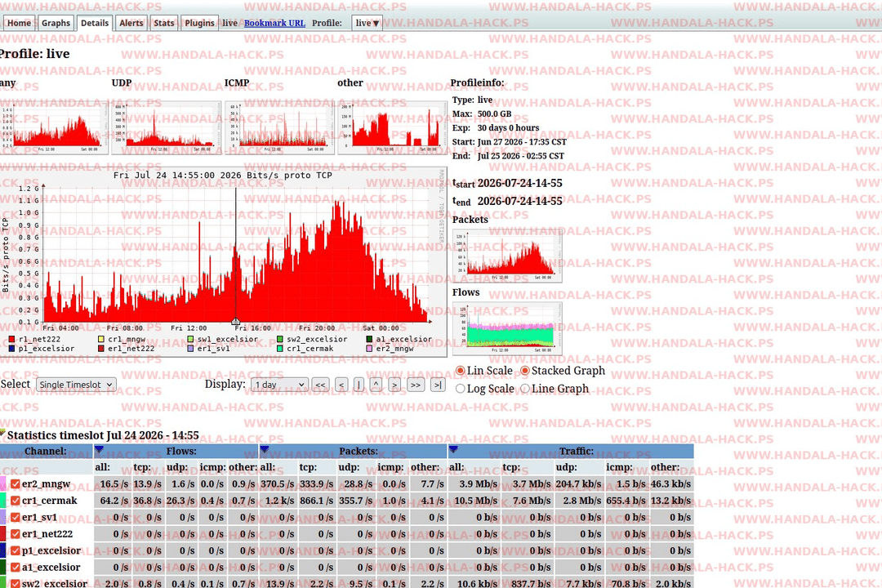Click cr1_cermak traffic value '10.5 Mb/s'
The image size is (882, 588).
pyautogui.click(x=476, y=501)
